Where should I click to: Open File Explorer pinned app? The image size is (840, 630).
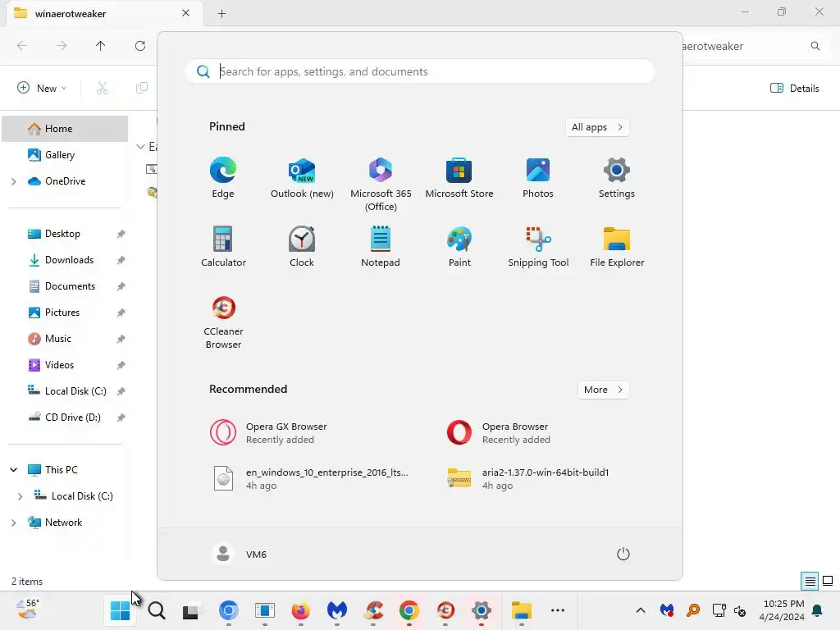[x=617, y=246]
